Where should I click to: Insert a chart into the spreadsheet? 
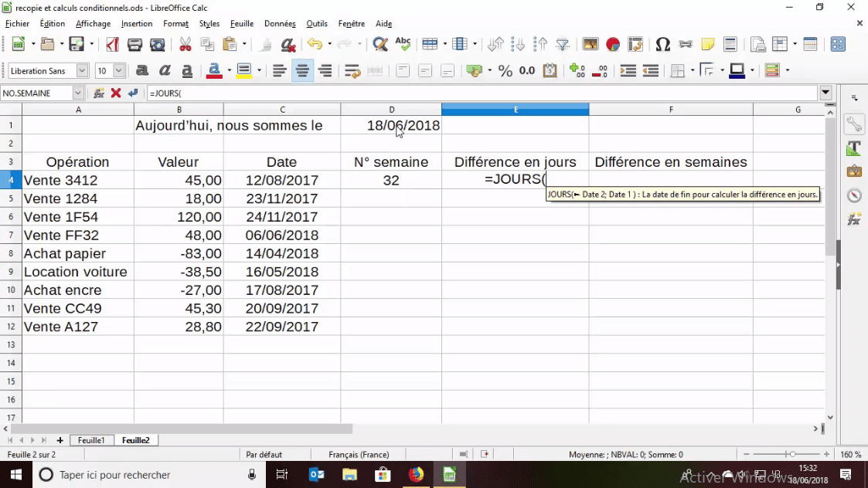[x=614, y=45]
